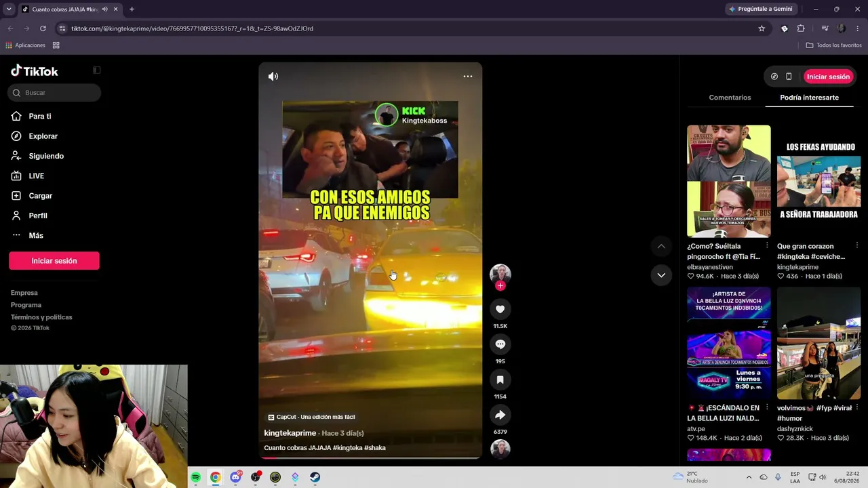Image resolution: width=868 pixels, height=488 pixels.
Task: Go to the next video with down chevron
Action: [x=661, y=275]
